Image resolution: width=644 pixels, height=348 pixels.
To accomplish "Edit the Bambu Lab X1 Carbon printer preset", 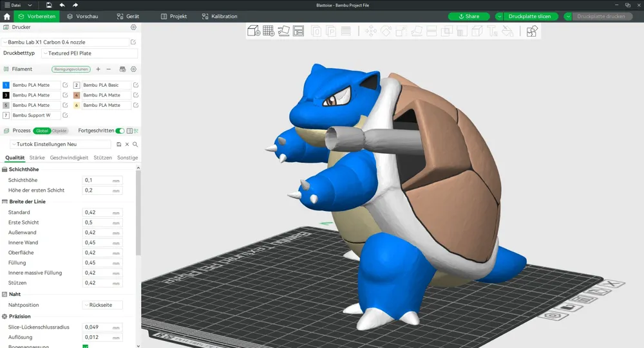I will point(133,42).
